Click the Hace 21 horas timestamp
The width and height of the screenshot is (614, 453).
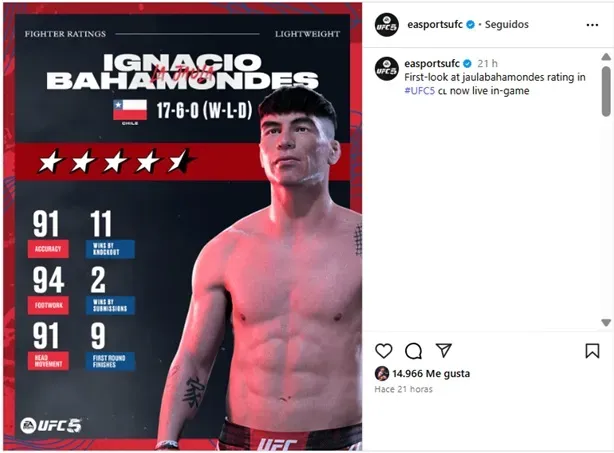coord(403,389)
